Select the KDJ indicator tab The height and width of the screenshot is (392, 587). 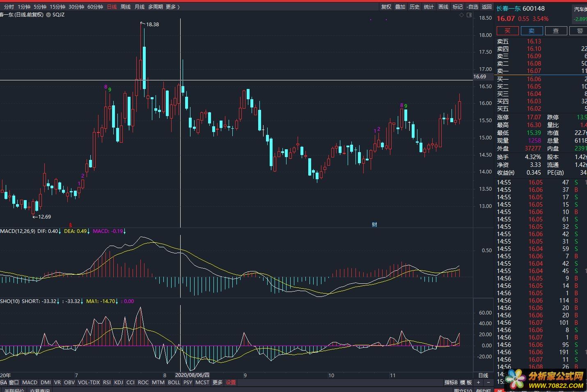pyautogui.click(x=119, y=382)
